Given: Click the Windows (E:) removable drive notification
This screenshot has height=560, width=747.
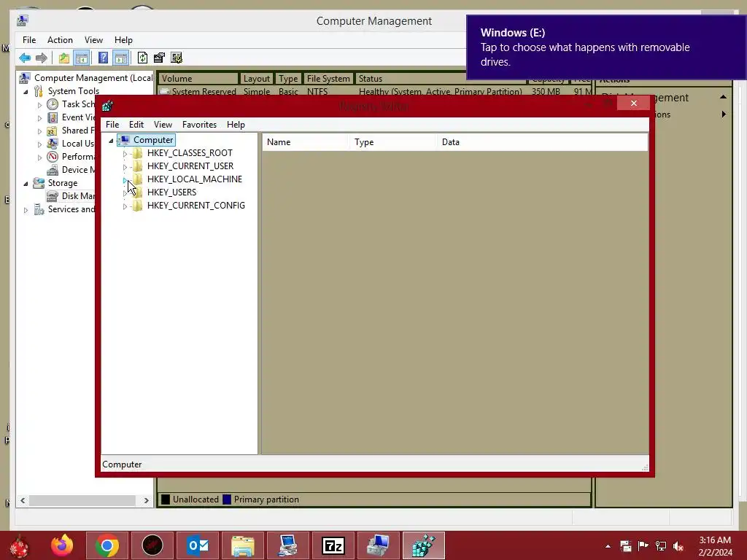Looking at the screenshot, I should click(606, 47).
